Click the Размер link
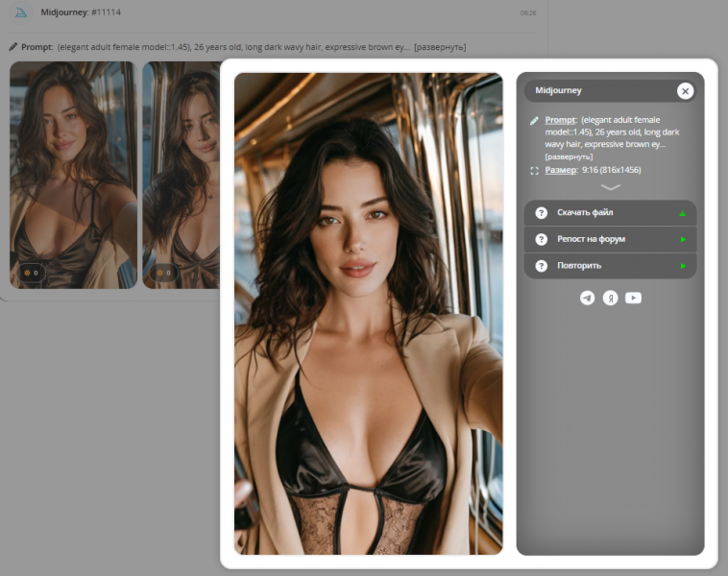Viewport: 728px width, 576px height. tap(561, 170)
